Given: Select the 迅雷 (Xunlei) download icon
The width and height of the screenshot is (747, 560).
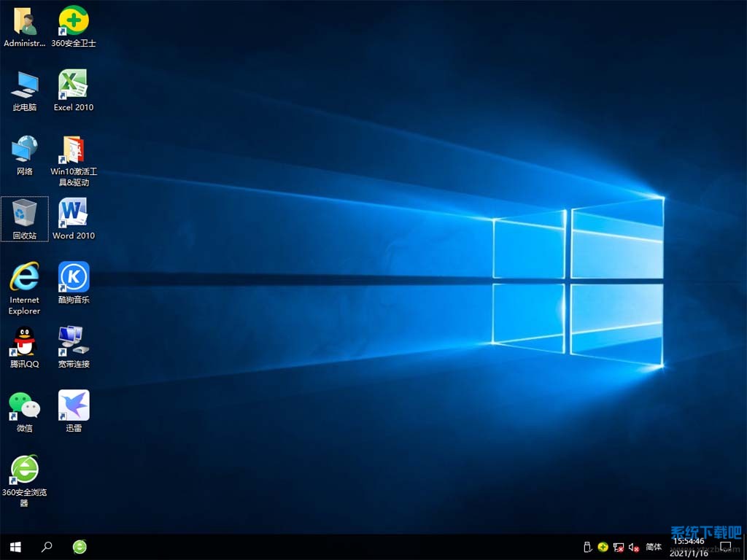Looking at the screenshot, I should click(74, 406).
